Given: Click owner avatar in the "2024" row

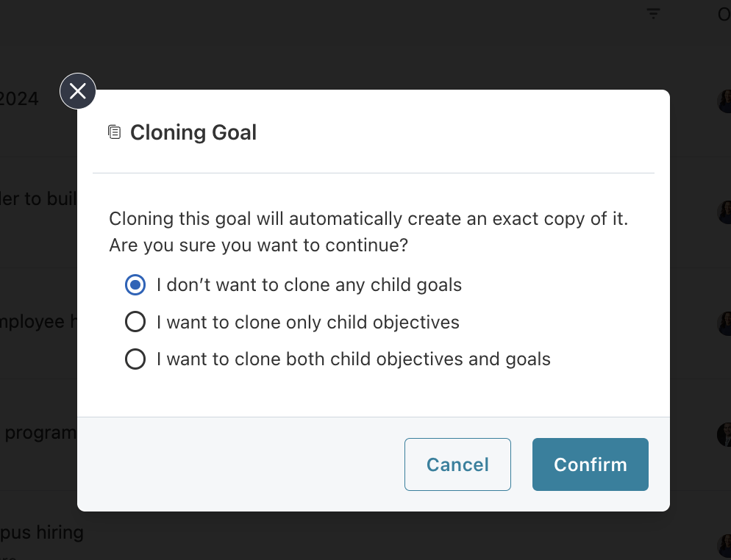Looking at the screenshot, I should [725, 101].
